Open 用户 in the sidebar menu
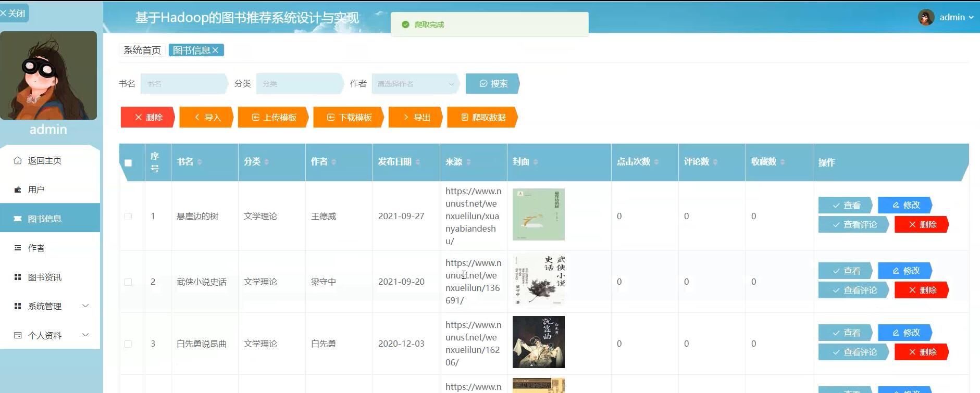The height and width of the screenshot is (393, 980). tap(50, 189)
